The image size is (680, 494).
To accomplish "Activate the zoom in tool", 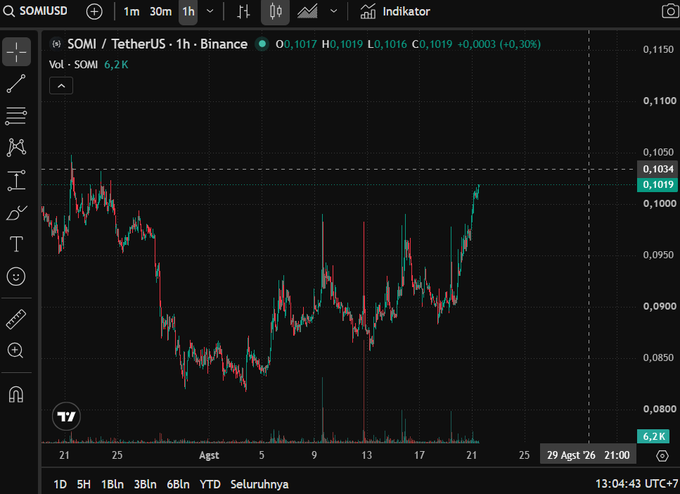I will point(16,350).
